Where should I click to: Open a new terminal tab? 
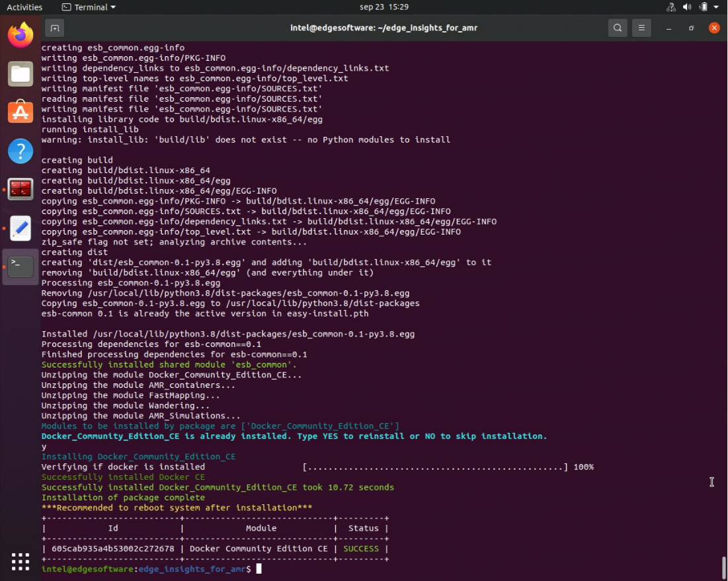click(x=54, y=28)
